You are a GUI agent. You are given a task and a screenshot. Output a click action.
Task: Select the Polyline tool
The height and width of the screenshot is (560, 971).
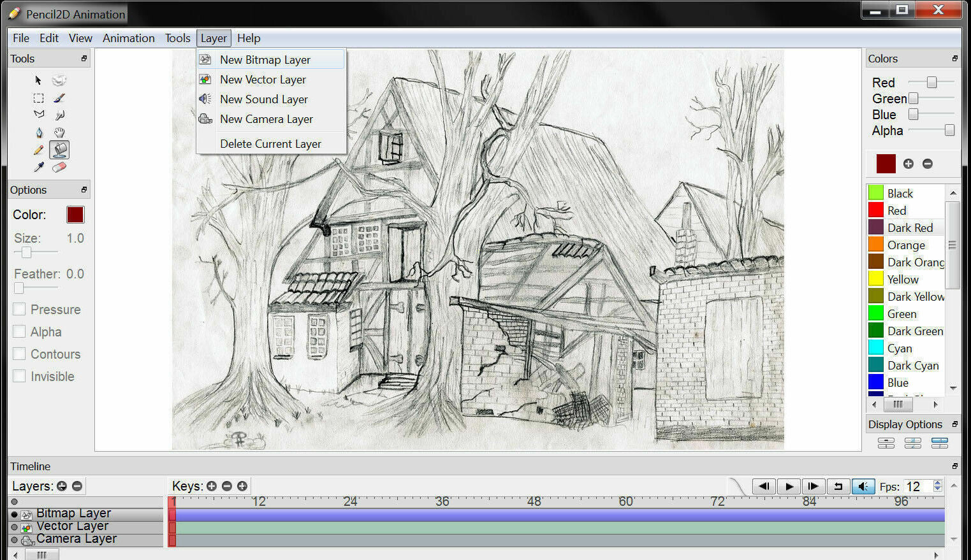pos(39,115)
